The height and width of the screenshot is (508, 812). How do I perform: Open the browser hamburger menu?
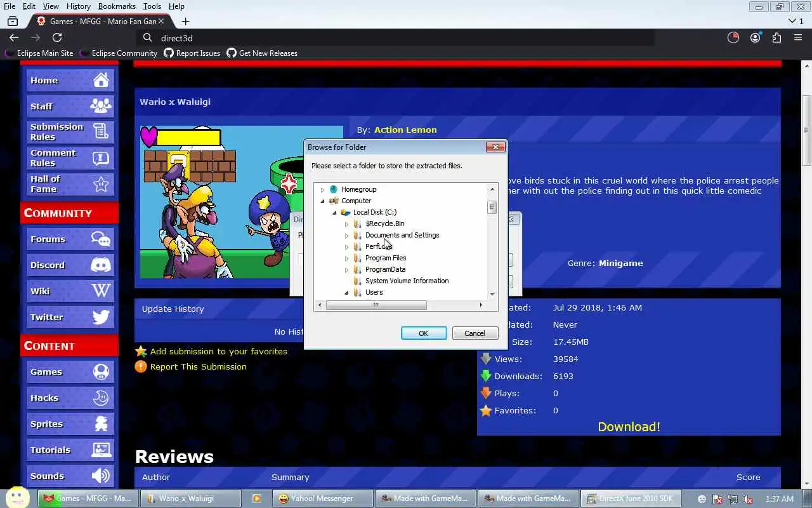click(798, 37)
